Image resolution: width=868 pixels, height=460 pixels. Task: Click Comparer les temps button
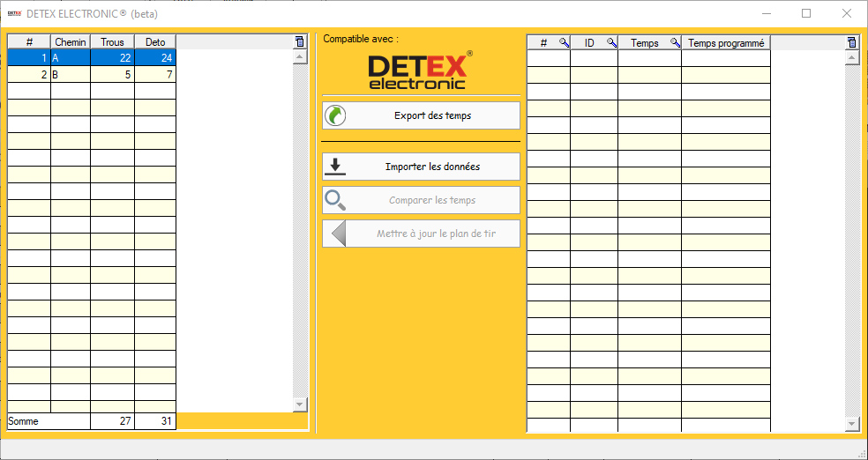(x=422, y=200)
